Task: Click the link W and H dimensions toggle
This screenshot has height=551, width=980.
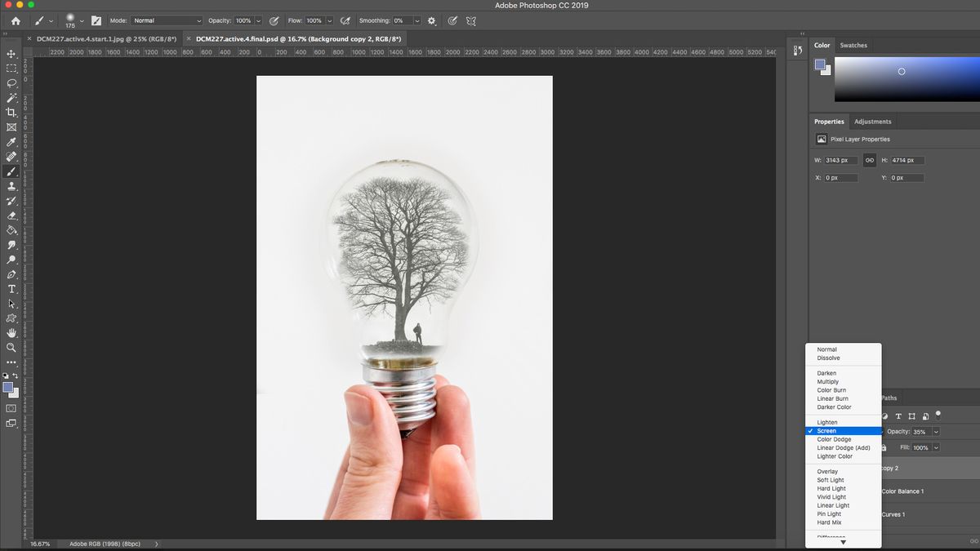Action: 870,160
